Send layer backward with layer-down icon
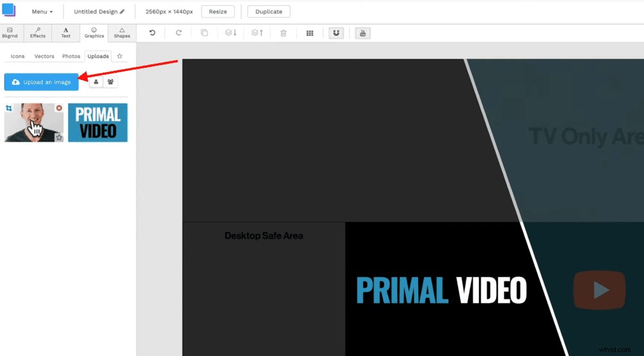This screenshot has width=644, height=356. tap(231, 33)
